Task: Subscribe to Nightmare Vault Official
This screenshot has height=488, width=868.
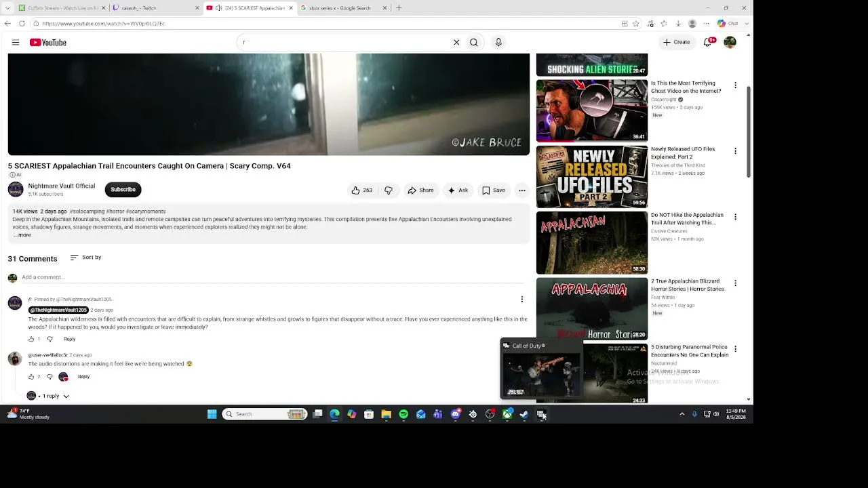Action: point(123,190)
